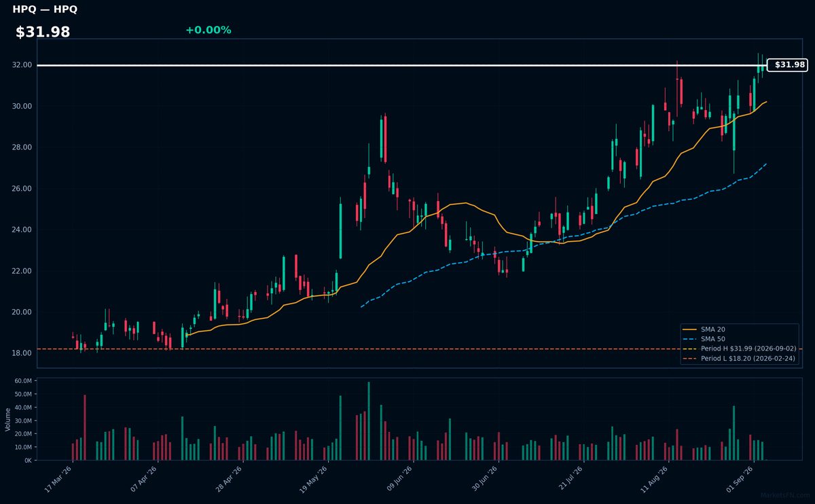Click the HPQ — HPQ chart title

point(45,10)
